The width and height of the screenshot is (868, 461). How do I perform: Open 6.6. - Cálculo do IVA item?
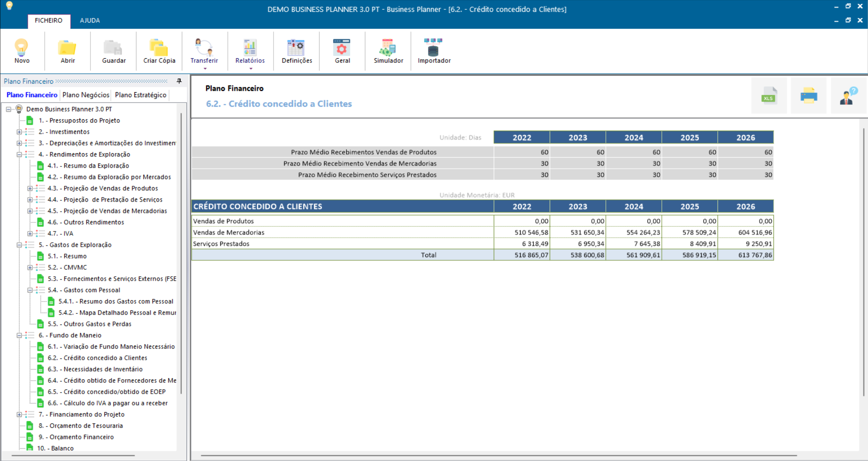tap(108, 403)
